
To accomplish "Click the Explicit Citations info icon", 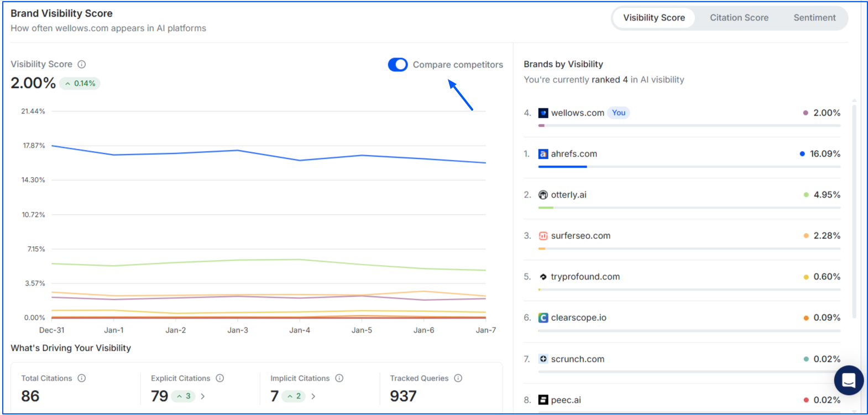I will pyautogui.click(x=220, y=378).
